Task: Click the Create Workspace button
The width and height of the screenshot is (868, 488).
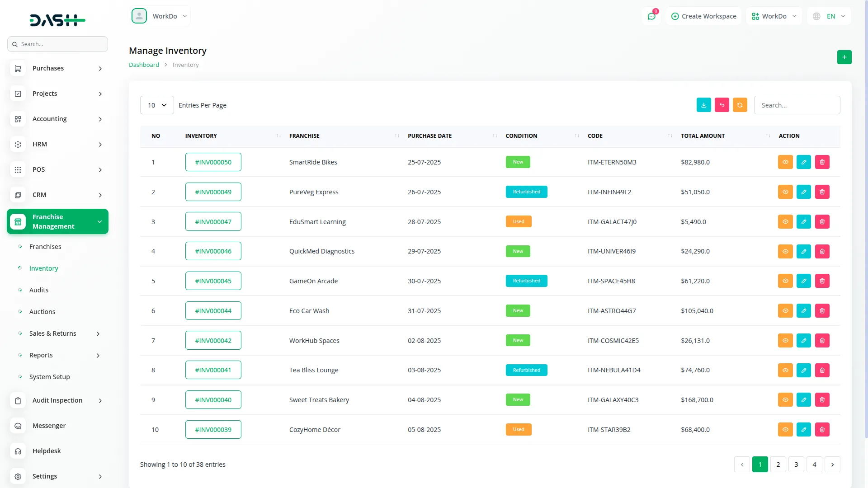Action: [703, 16]
